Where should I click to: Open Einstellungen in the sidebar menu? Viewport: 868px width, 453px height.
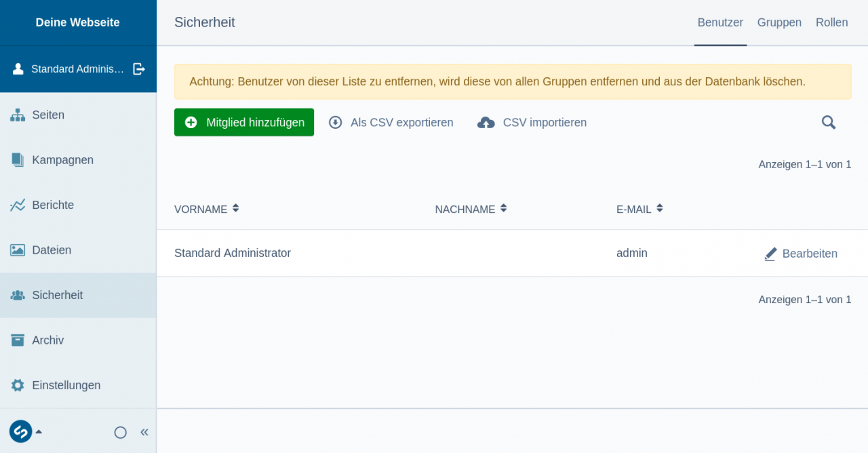[x=78, y=385]
